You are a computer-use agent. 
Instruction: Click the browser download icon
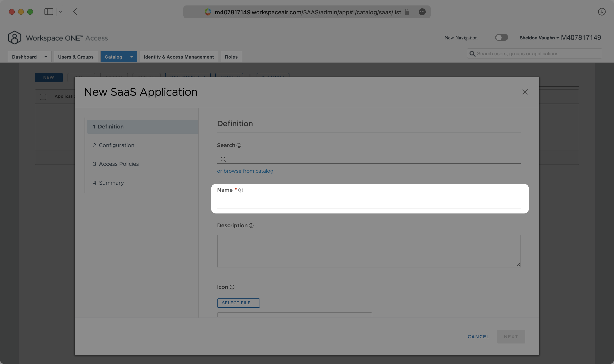(602, 12)
